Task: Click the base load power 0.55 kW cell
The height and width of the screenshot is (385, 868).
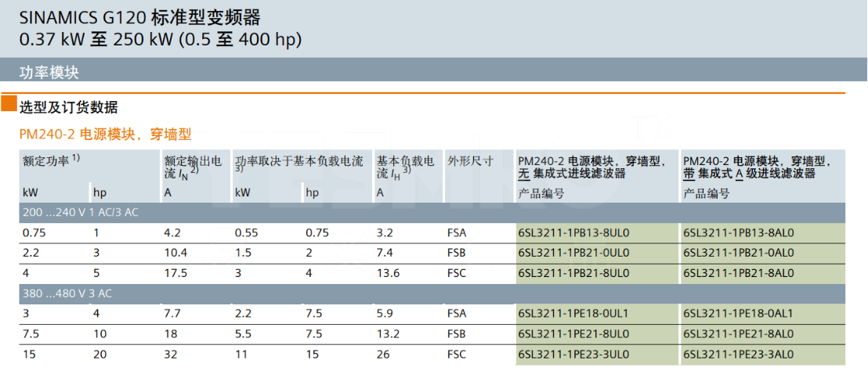Action: [246, 233]
